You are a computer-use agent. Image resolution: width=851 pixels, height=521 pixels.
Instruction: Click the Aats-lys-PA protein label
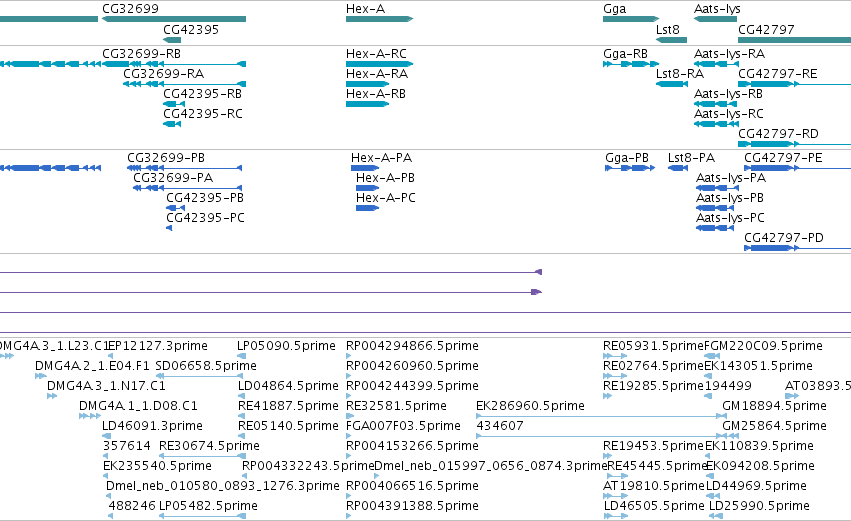(x=731, y=179)
